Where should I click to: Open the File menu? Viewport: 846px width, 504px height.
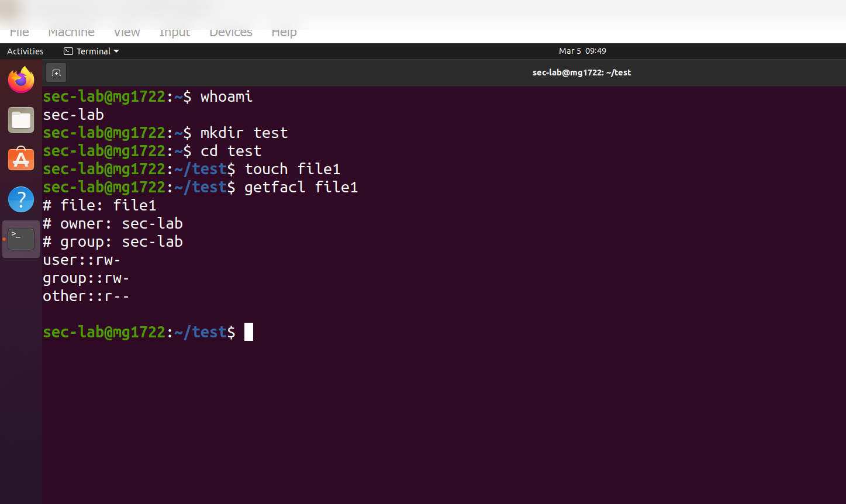point(19,32)
